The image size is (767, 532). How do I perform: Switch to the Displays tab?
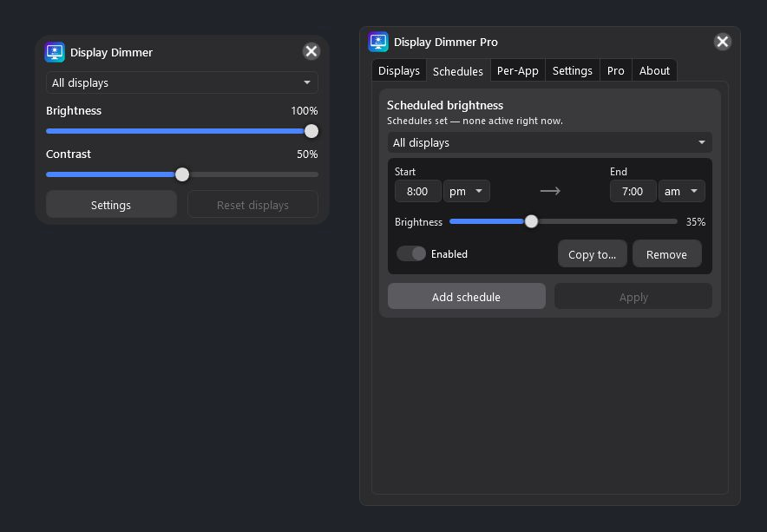coord(398,70)
